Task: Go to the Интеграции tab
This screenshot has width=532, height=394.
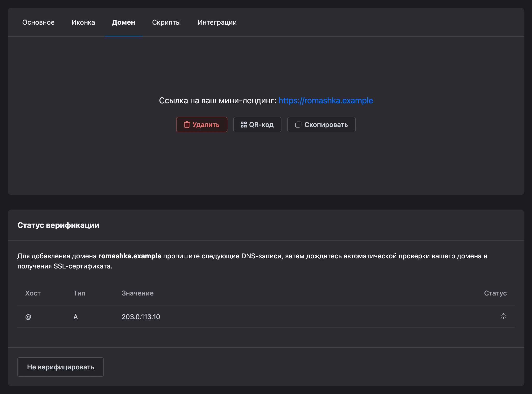Action: (217, 22)
